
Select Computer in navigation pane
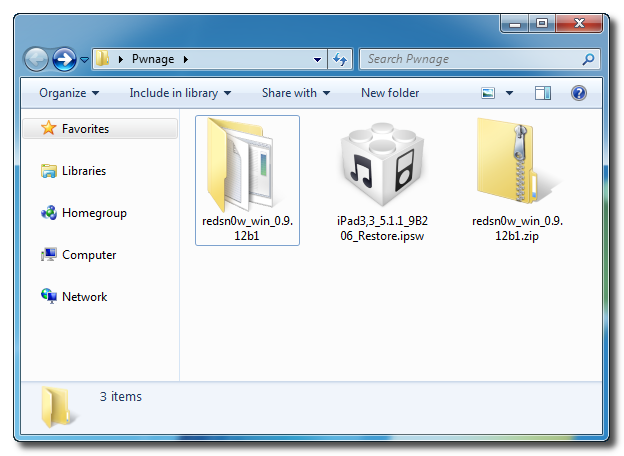point(89,255)
